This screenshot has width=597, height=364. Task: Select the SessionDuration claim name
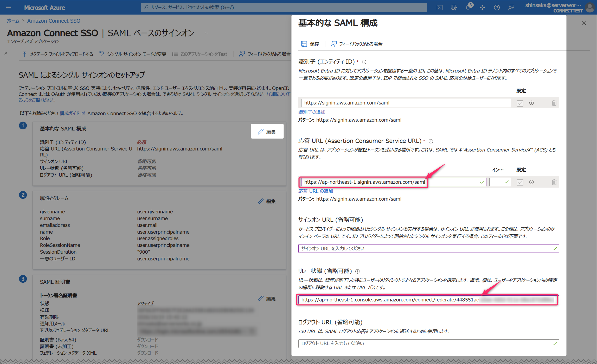(x=58, y=252)
